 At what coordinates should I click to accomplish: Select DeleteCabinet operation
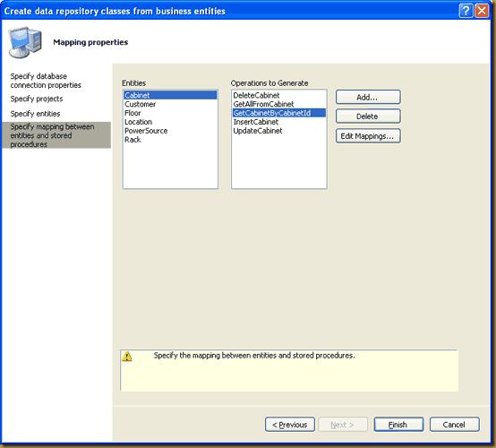click(x=279, y=95)
